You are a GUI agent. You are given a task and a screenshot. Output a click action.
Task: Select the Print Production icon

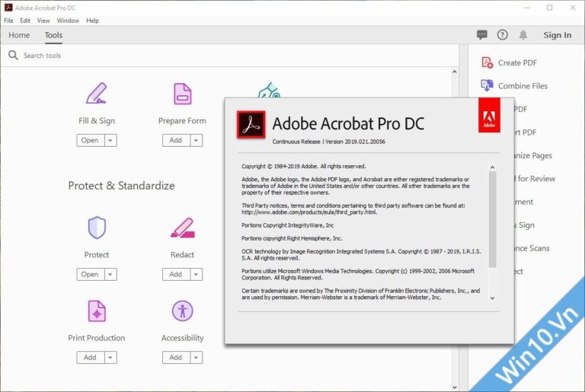(x=97, y=311)
